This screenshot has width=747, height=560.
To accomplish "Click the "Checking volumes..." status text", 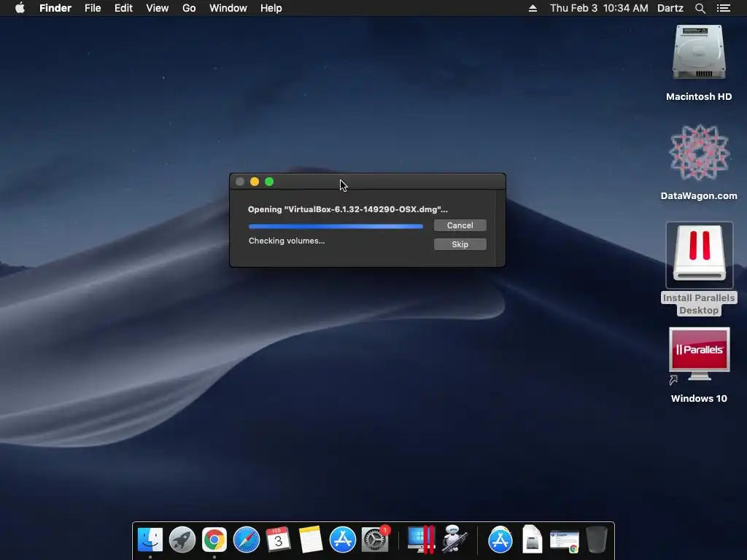I will point(286,241).
